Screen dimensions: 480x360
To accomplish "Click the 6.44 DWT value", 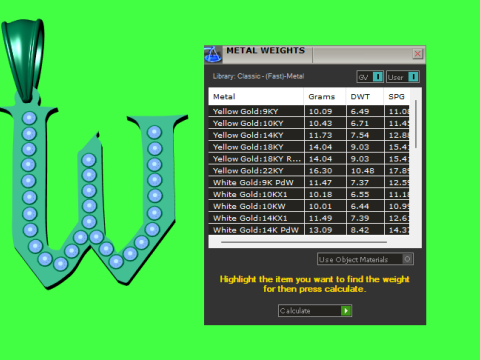I will tap(360, 206).
